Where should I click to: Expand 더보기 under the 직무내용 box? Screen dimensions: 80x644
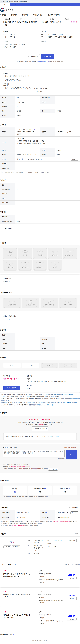[x=40, y=92]
